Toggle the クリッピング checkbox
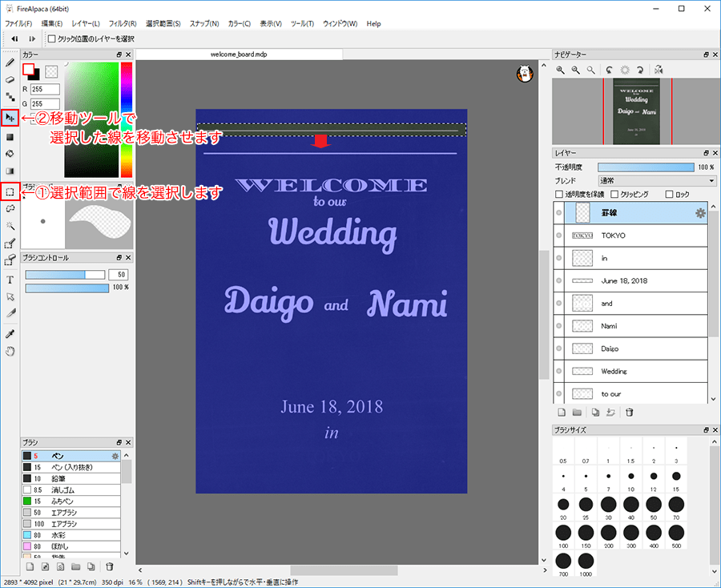Screen dimensions: 721x588 [x=614, y=195]
